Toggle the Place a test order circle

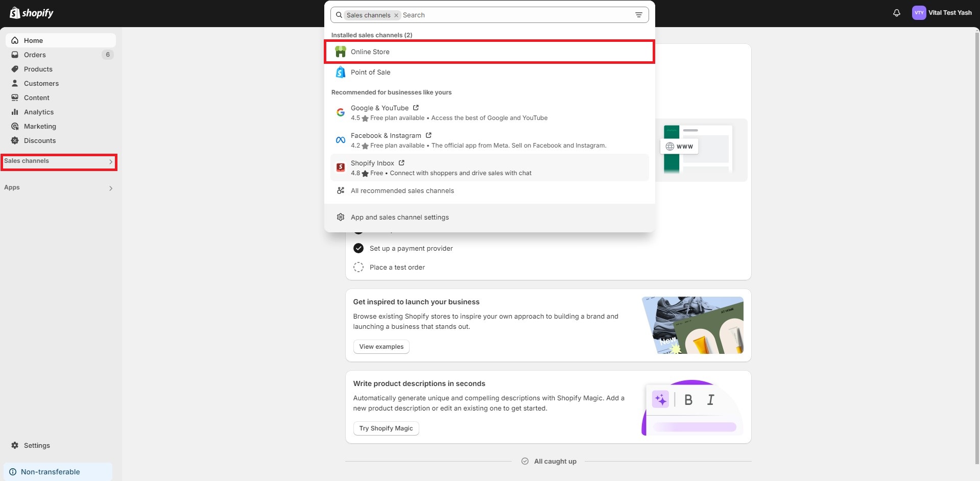coord(358,267)
